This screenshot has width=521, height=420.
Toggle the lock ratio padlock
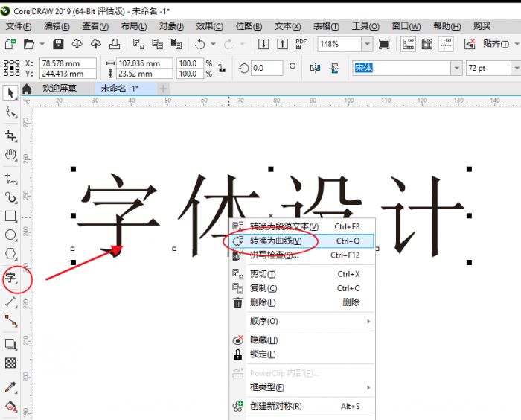[x=221, y=69]
